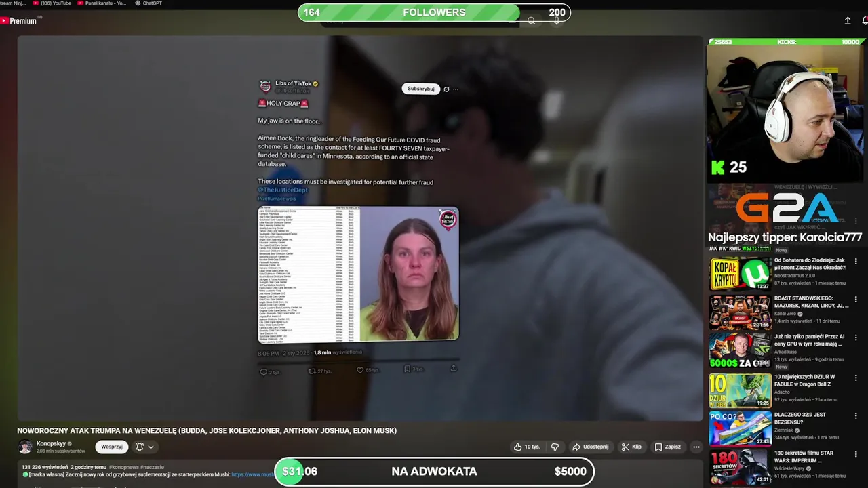Click the tweet bookmark icon
This screenshot has height=488, width=868.
(x=407, y=369)
